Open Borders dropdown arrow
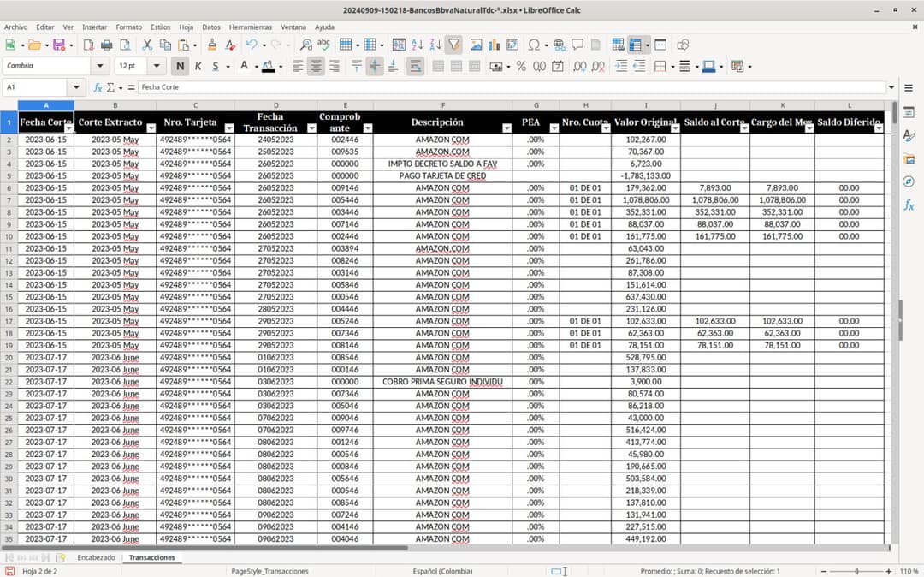The height and width of the screenshot is (577, 924). click(x=672, y=67)
